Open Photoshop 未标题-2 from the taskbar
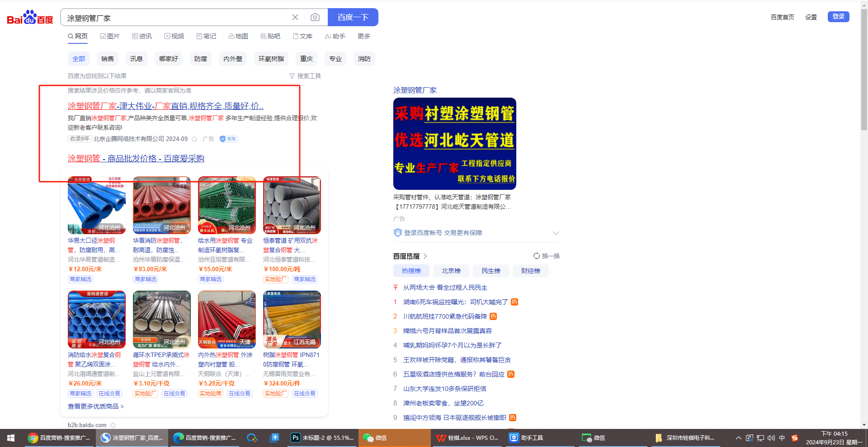This screenshot has width=868, height=447. tap(323, 438)
